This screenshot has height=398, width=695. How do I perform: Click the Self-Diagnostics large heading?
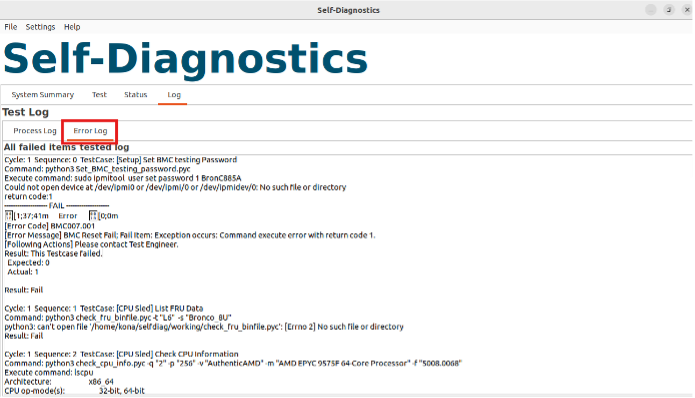pos(186,59)
